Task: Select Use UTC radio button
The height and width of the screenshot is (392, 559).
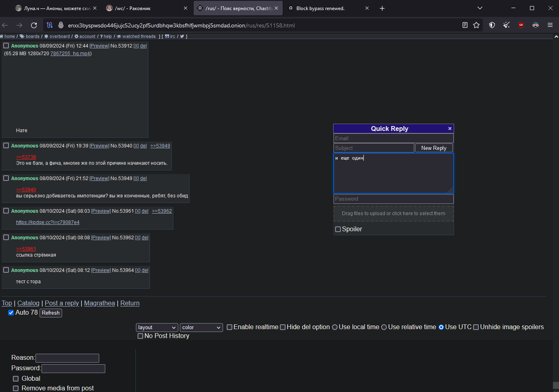Action: click(441, 327)
